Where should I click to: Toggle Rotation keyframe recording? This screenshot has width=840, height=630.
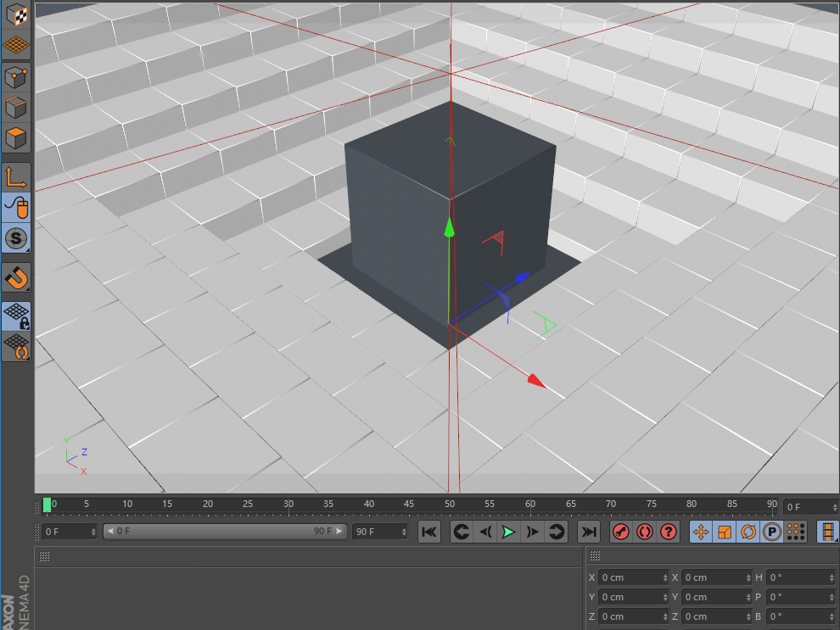tap(747, 532)
